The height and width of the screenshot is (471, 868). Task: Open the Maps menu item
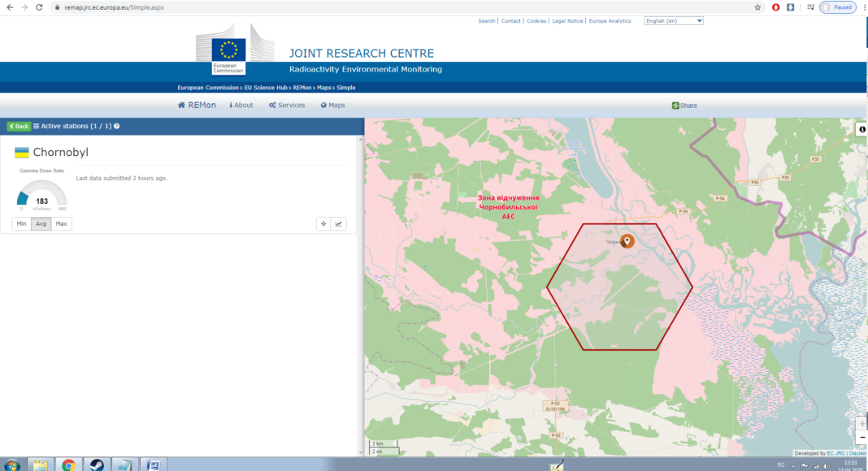332,105
